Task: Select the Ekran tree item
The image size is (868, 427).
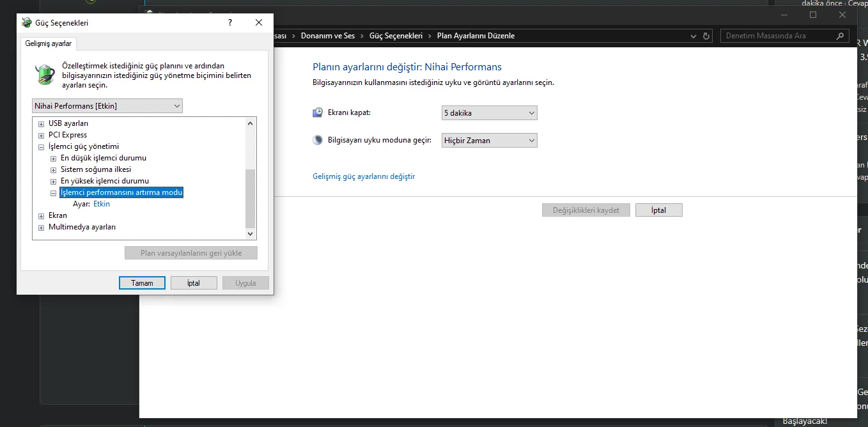Action: point(58,215)
